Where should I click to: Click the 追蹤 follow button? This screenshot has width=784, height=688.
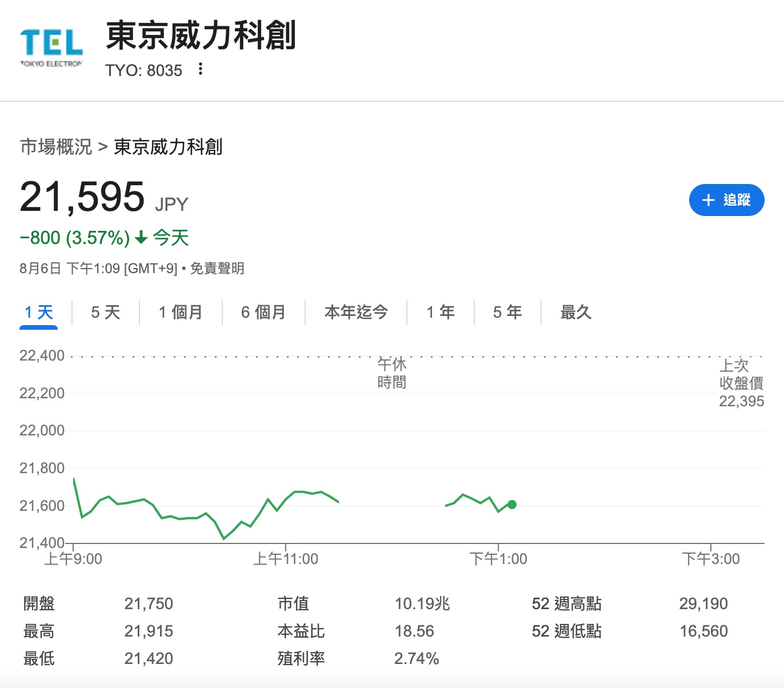click(726, 200)
